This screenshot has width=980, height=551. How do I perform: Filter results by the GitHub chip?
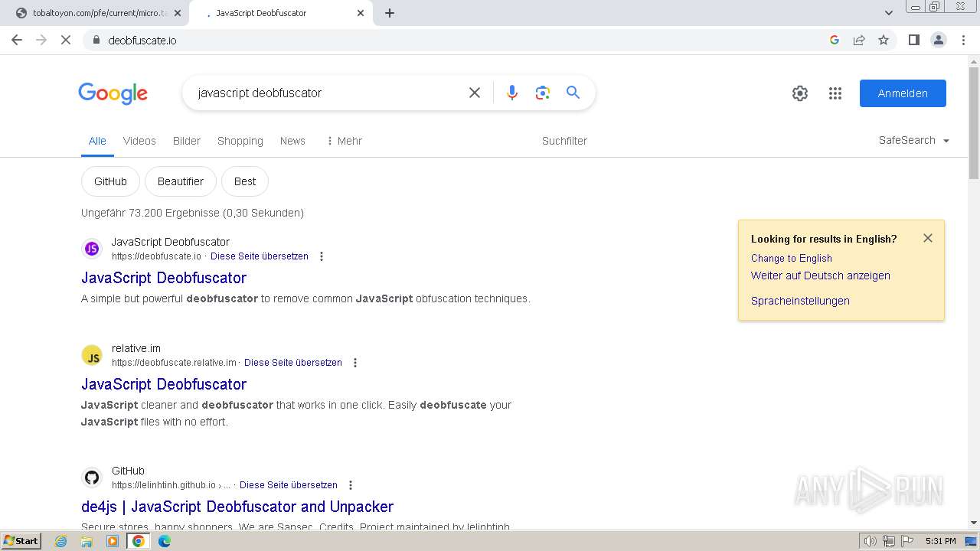click(x=110, y=181)
